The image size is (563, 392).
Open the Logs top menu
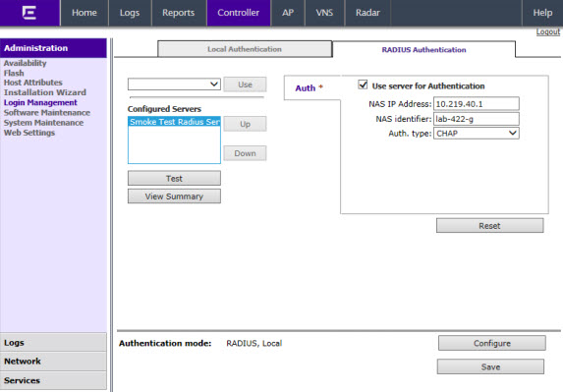pyautogui.click(x=130, y=13)
